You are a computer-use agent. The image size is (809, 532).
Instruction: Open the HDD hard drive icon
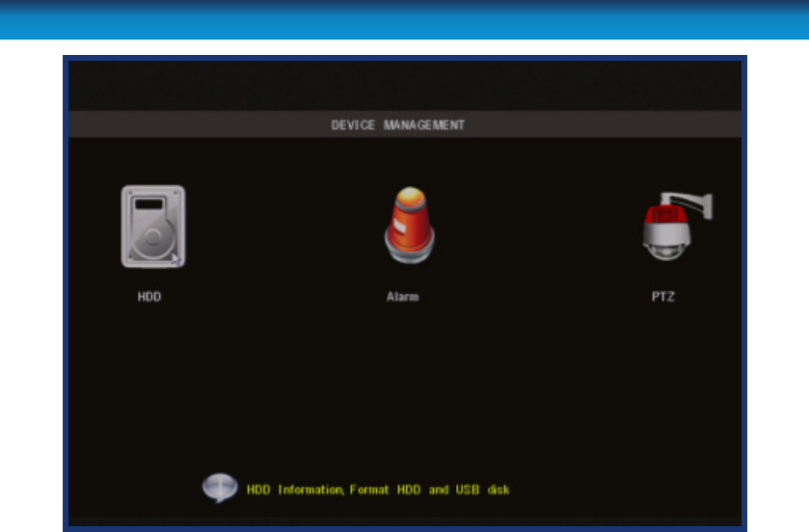coord(153,226)
